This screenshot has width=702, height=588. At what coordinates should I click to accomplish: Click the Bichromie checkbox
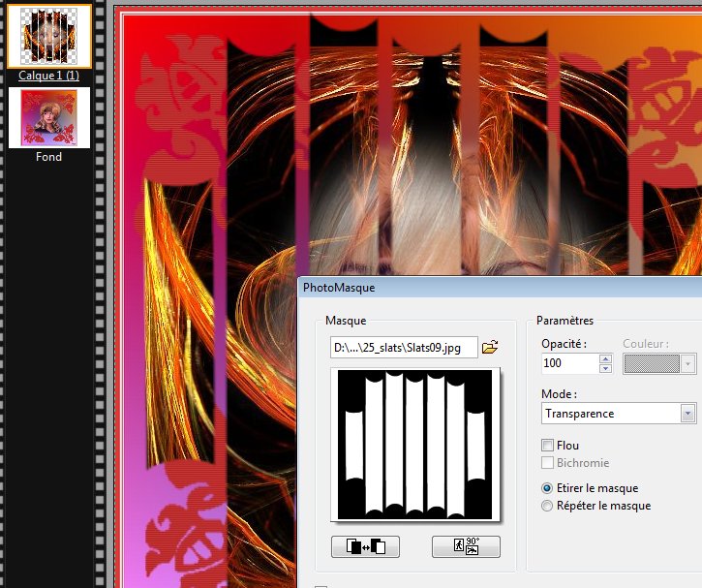tap(548, 463)
